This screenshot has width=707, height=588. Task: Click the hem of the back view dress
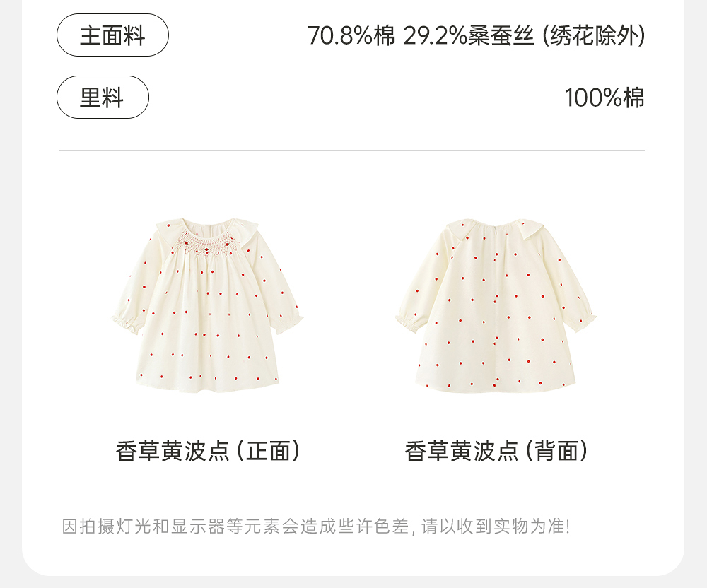[496, 387]
